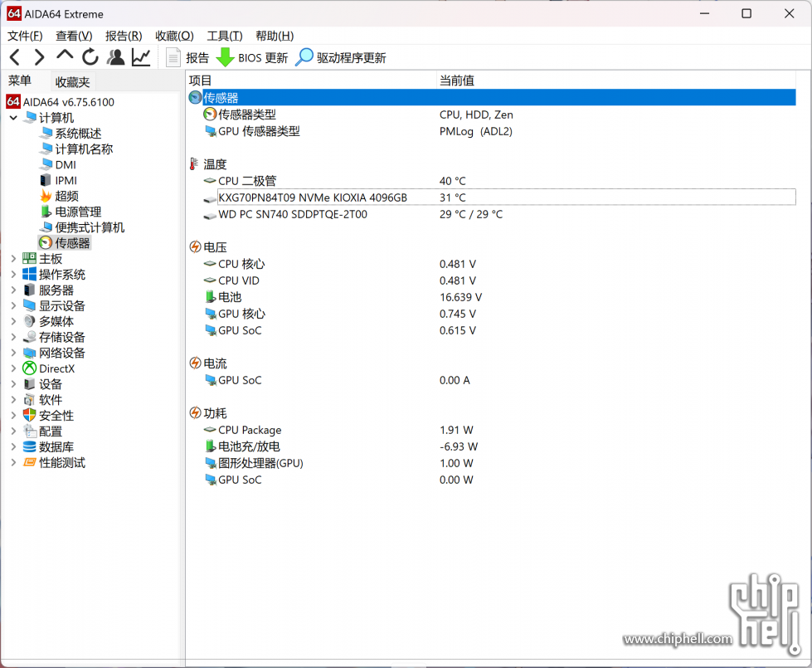Expand the DirectX tree node

[x=13, y=368]
